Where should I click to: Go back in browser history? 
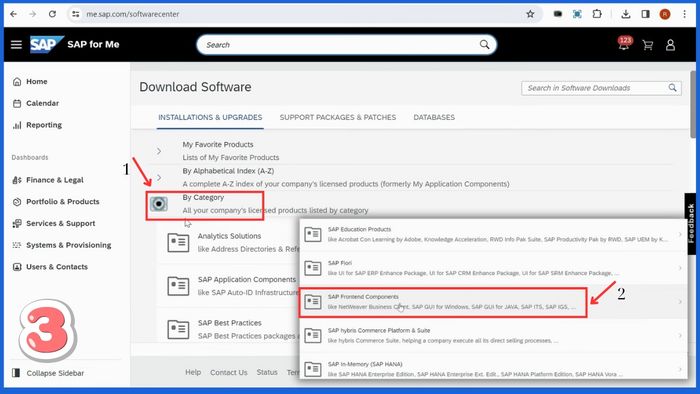13,14
